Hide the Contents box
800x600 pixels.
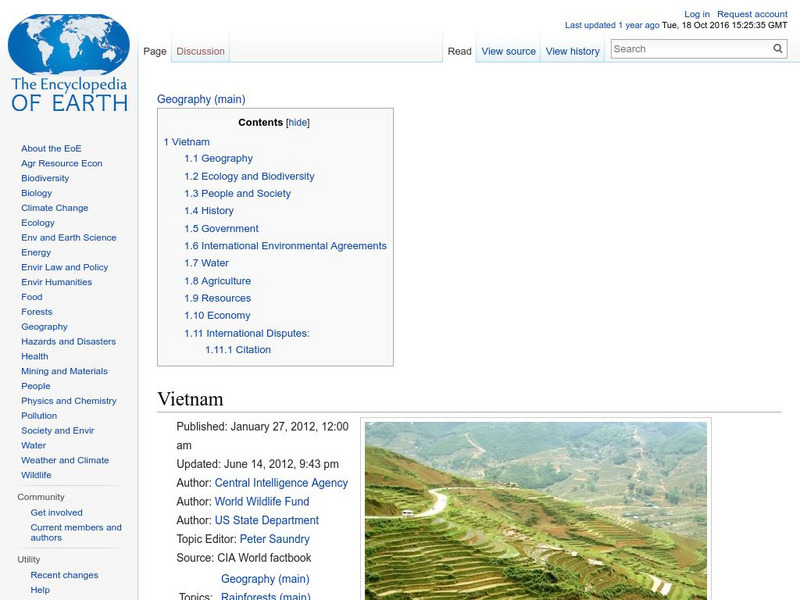click(x=298, y=122)
